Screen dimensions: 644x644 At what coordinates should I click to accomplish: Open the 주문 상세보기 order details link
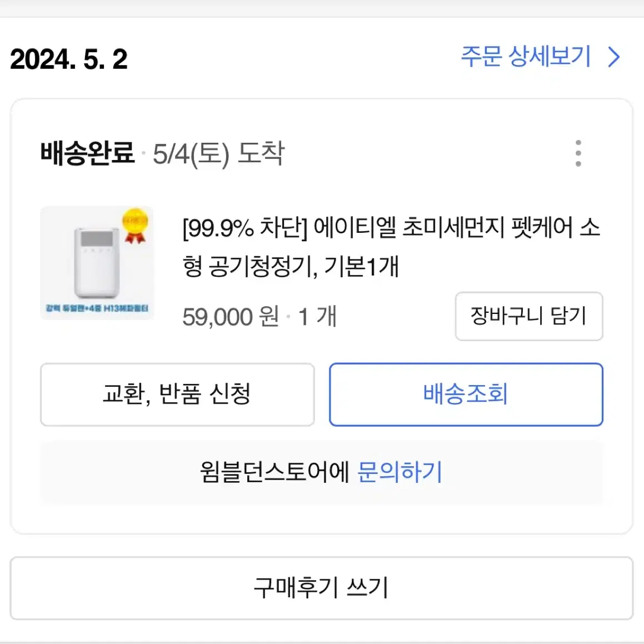pos(526,56)
